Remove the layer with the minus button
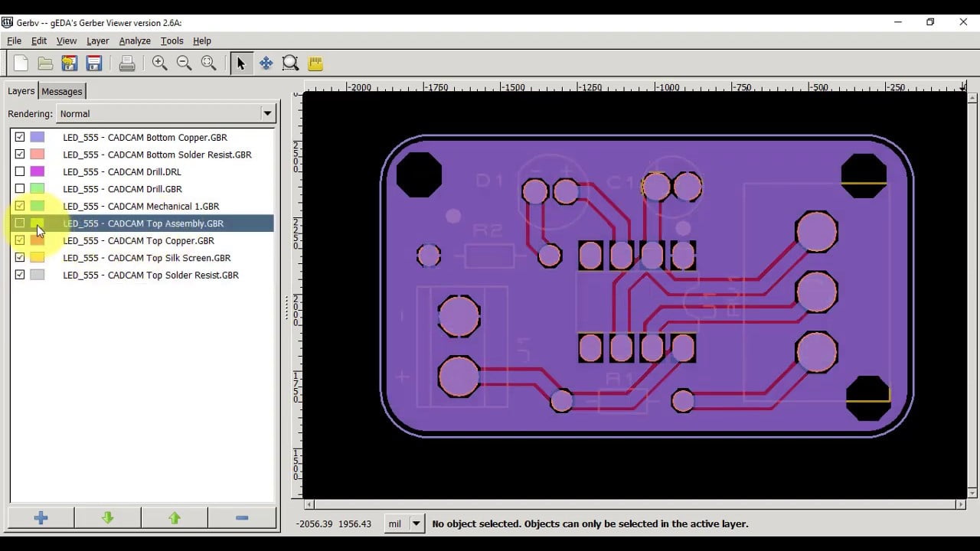 click(x=242, y=518)
